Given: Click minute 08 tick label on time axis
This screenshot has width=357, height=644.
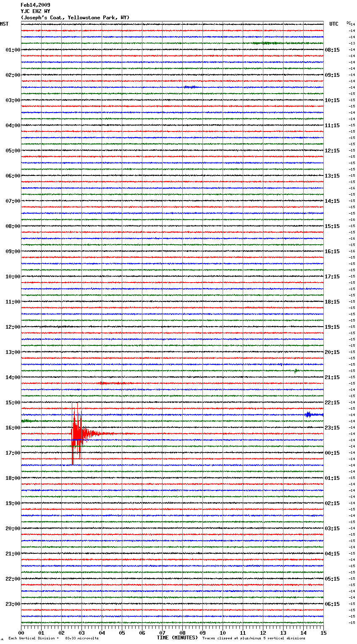Looking at the screenshot, I should point(182,633).
